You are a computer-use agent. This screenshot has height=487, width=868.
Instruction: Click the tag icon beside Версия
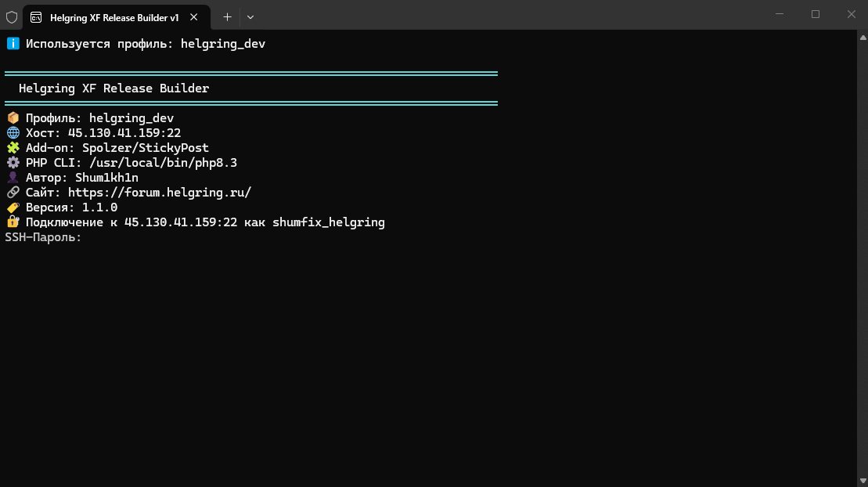point(13,207)
